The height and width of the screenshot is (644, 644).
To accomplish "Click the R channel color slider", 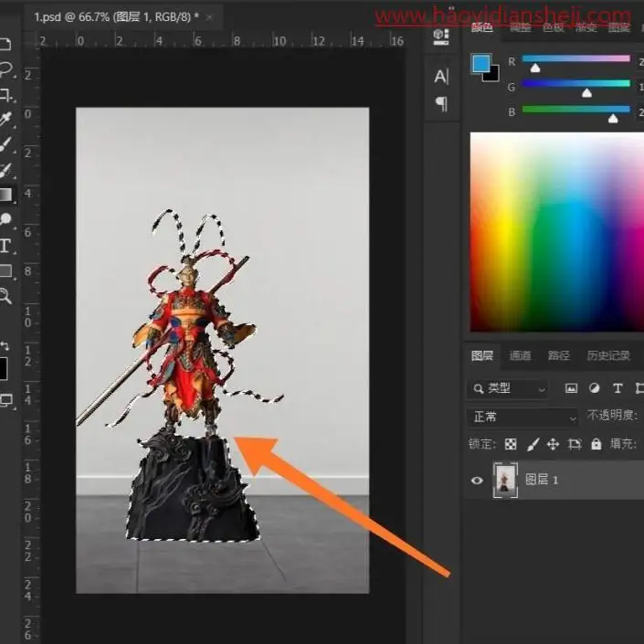I will (x=575, y=58).
